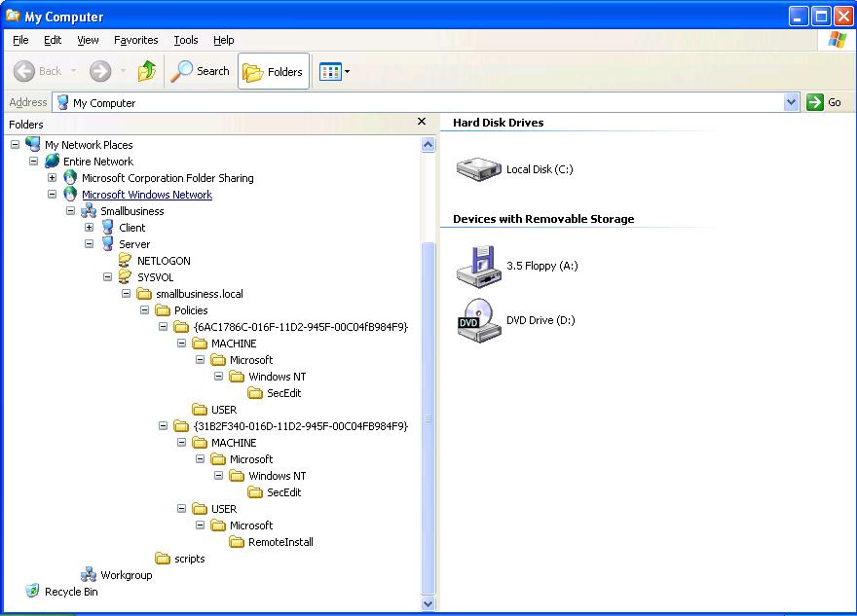Select the Entire Network globe icon
This screenshot has height=616, width=857.
(x=52, y=162)
